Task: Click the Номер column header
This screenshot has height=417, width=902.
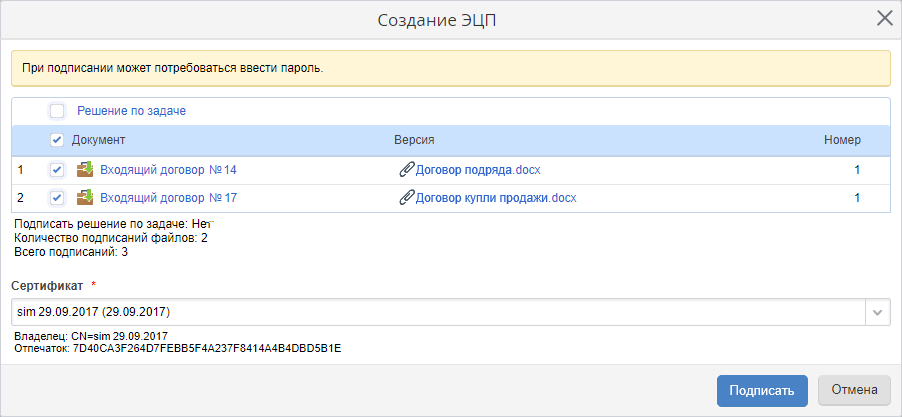Action: [841, 140]
